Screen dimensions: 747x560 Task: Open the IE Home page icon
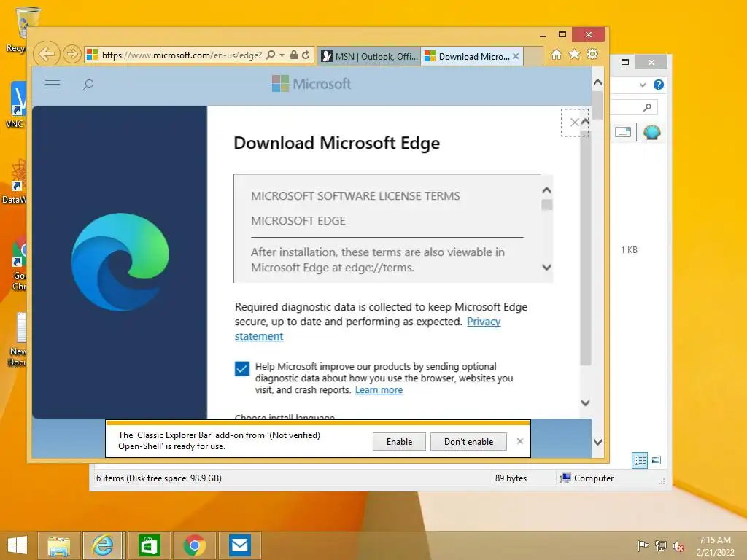557,54
